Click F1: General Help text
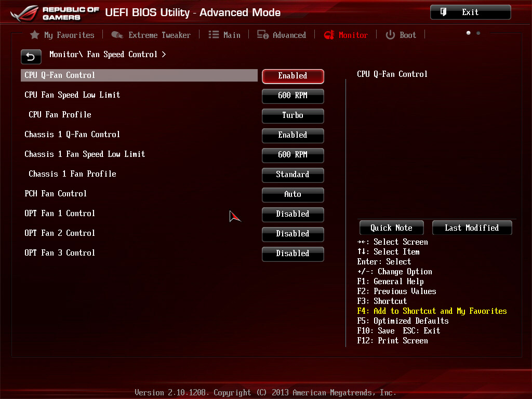The image size is (532, 399). (391, 281)
